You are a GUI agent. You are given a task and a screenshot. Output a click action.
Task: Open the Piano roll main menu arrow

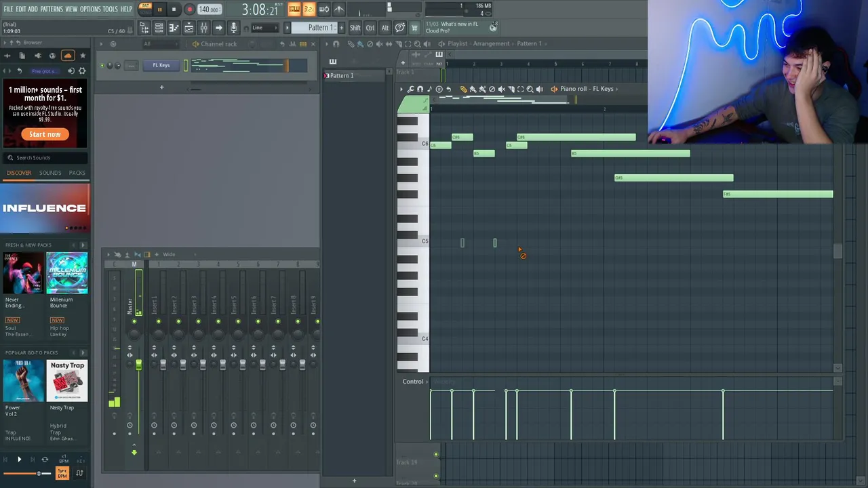click(x=401, y=89)
